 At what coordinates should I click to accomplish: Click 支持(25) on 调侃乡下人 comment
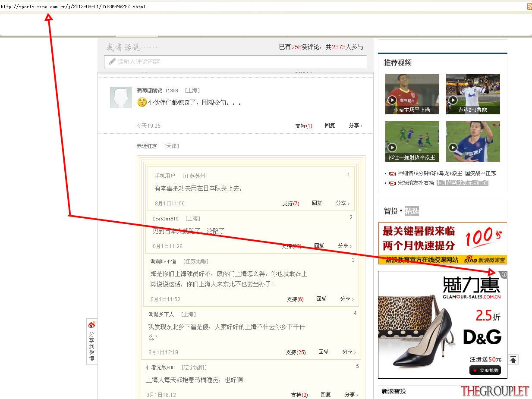296,352
